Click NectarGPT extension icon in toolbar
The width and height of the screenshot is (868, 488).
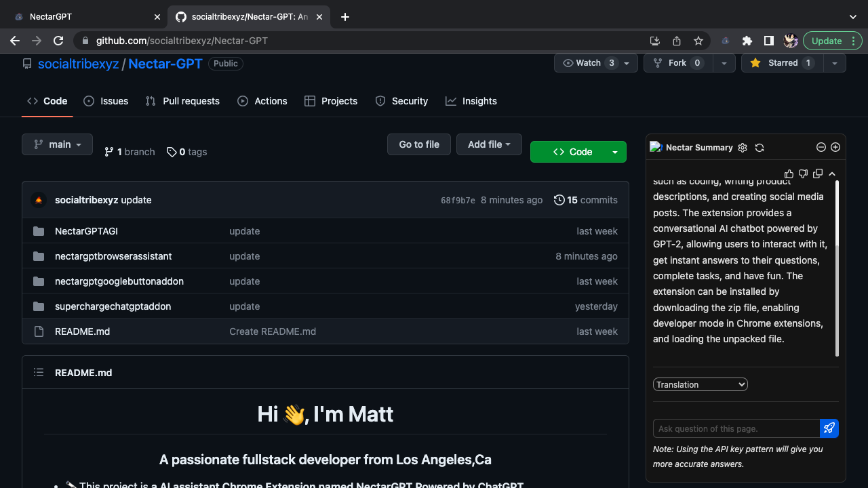(x=726, y=41)
